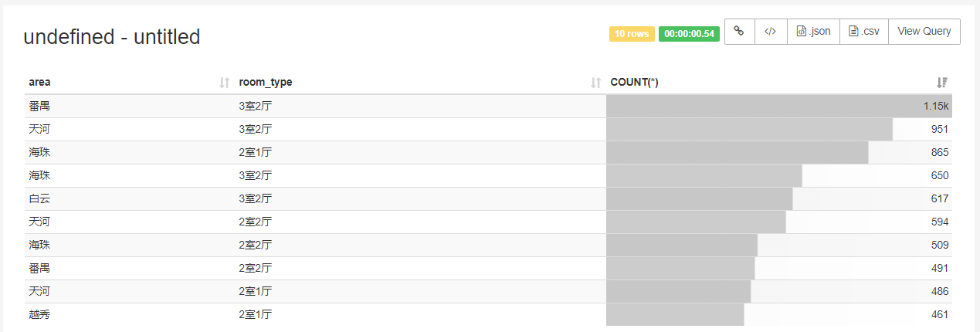
Task: Click the yellow 10 rows badge
Action: coord(632,34)
